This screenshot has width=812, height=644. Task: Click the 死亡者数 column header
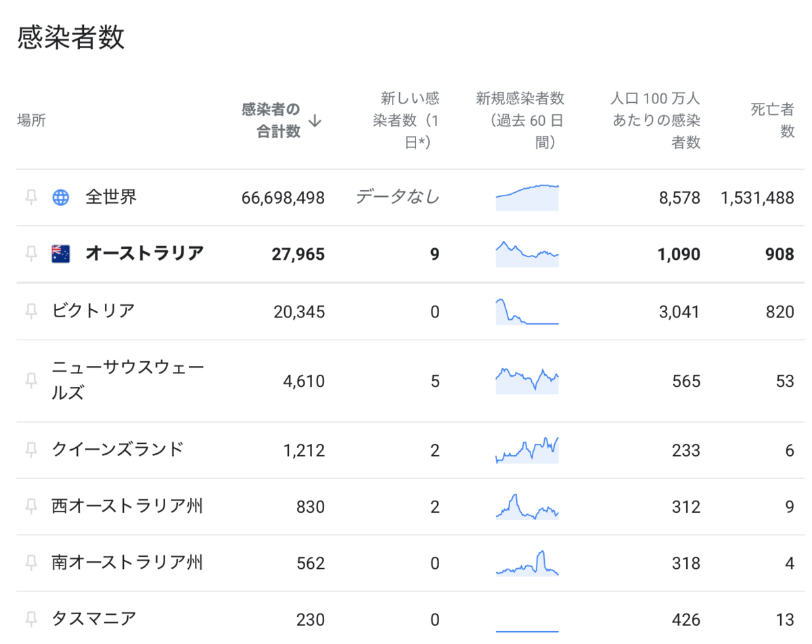tap(773, 120)
